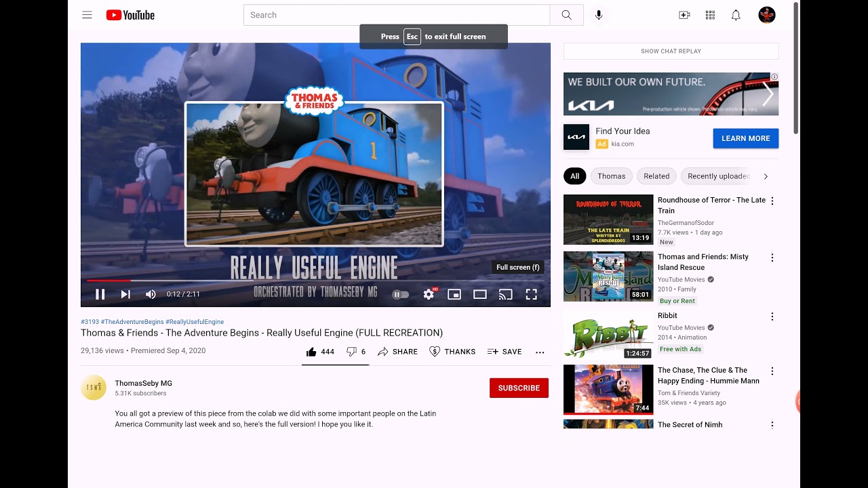Open notifications bell
This screenshot has height=488, width=868.
pos(736,15)
